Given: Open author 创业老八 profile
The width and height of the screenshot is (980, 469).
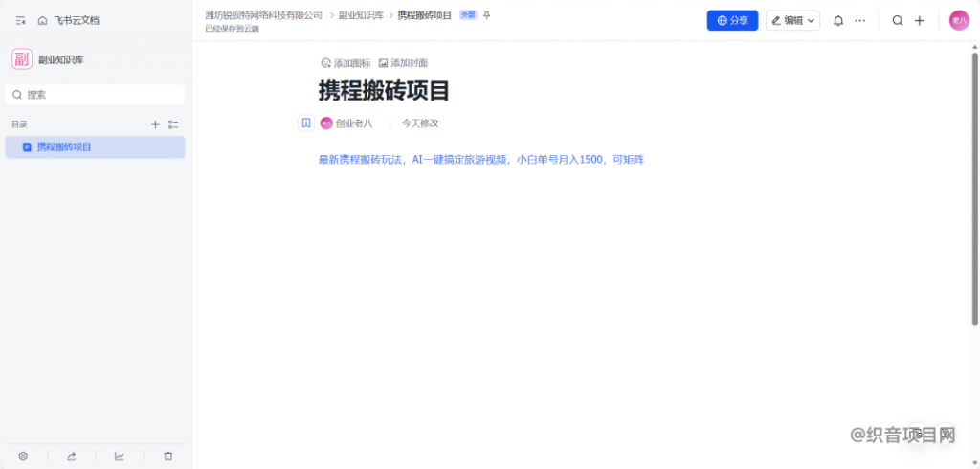Looking at the screenshot, I should [x=346, y=123].
